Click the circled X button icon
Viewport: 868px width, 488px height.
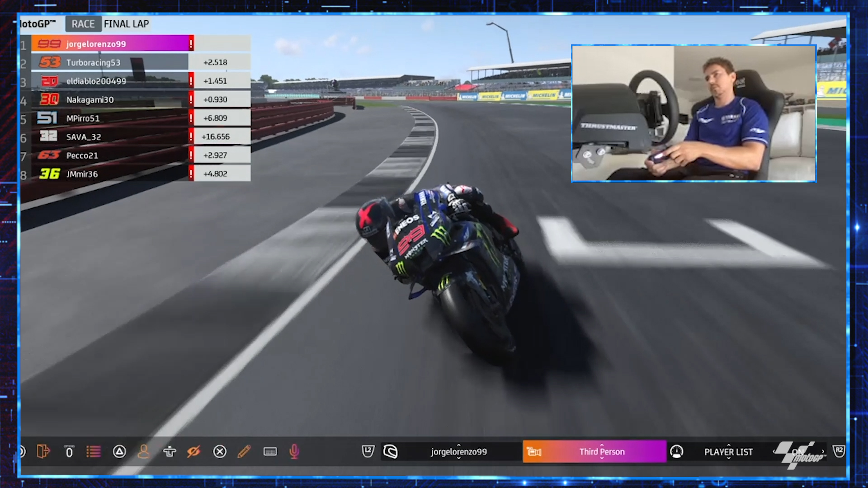pos(220,451)
